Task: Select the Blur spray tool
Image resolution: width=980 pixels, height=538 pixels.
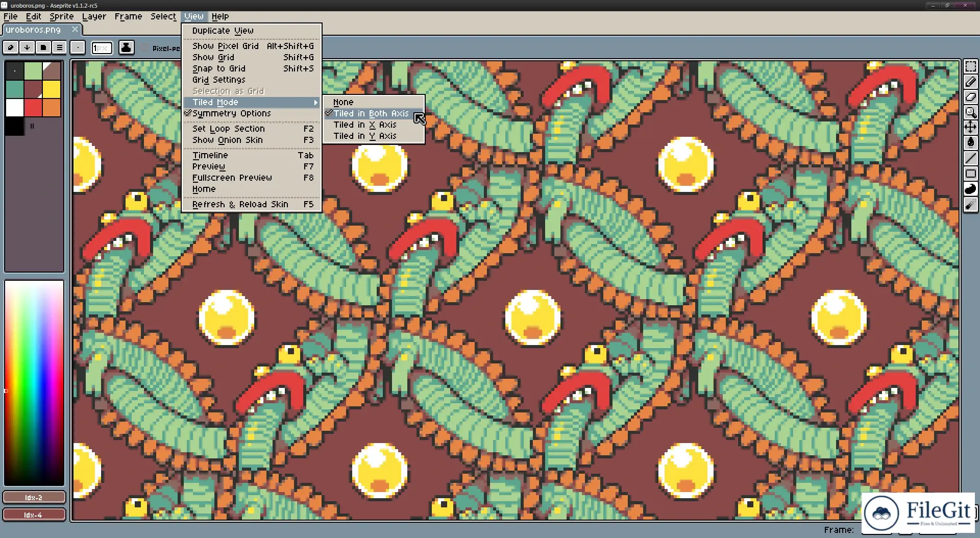Action: click(x=970, y=205)
